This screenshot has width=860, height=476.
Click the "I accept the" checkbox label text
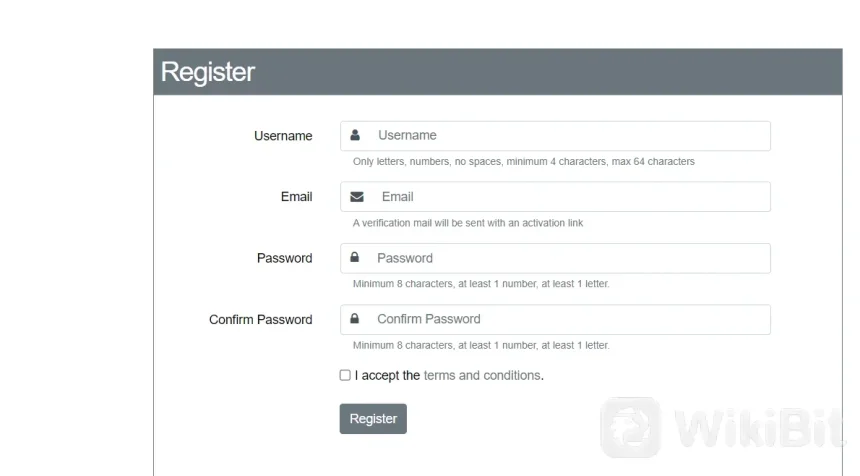coord(387,376)
